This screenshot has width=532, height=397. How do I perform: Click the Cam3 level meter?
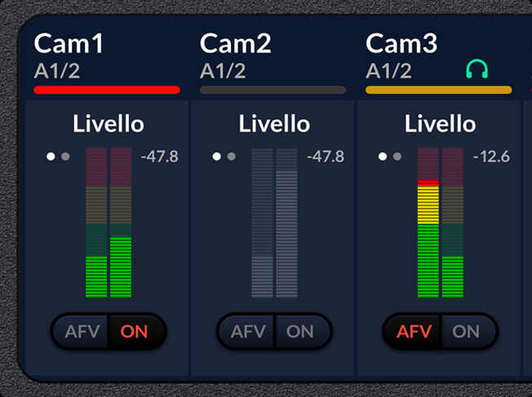(441, 223)
